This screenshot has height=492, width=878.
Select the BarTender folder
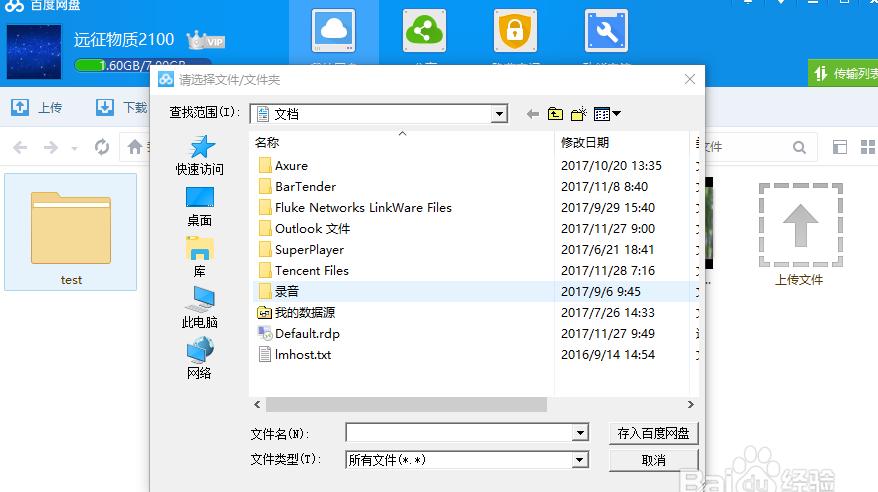point(297,186)
